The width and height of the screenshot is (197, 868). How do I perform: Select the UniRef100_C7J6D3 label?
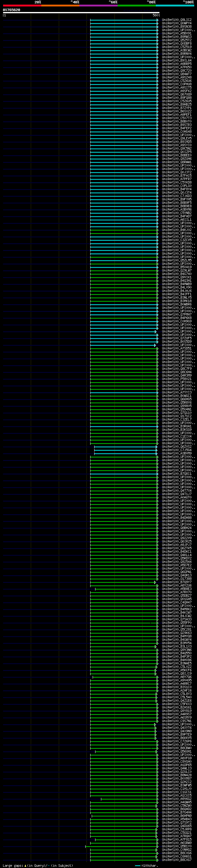tap(177, 196)
